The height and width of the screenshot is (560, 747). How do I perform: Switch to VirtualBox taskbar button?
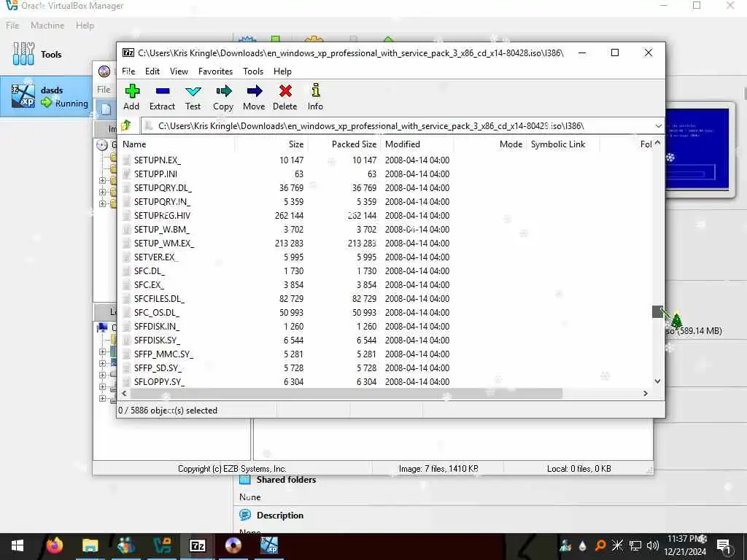coord(162,545)
